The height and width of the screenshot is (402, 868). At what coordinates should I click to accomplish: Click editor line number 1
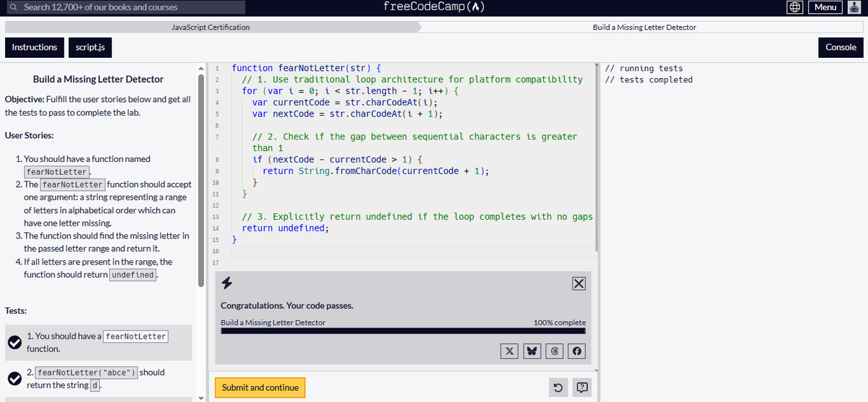218,69
